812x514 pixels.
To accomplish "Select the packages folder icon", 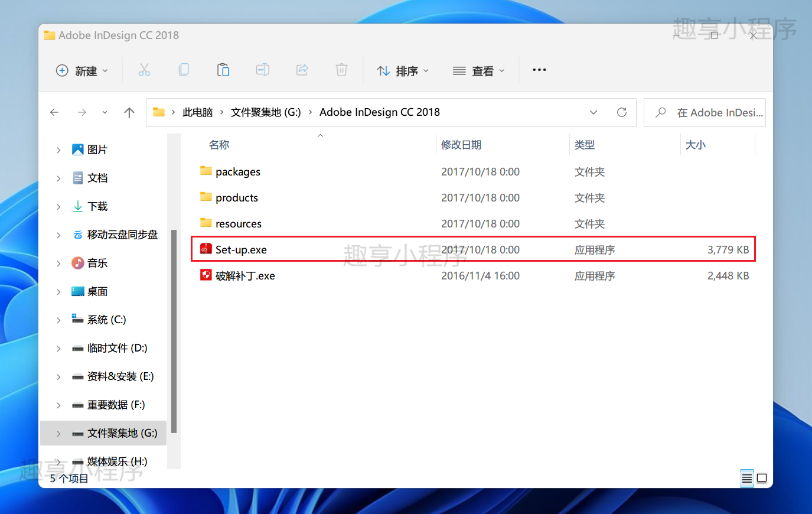I will click(206, 171).
